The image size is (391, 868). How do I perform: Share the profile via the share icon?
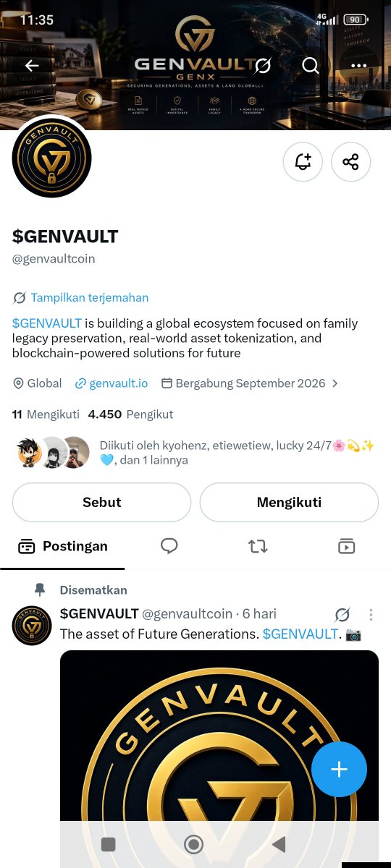351,162
